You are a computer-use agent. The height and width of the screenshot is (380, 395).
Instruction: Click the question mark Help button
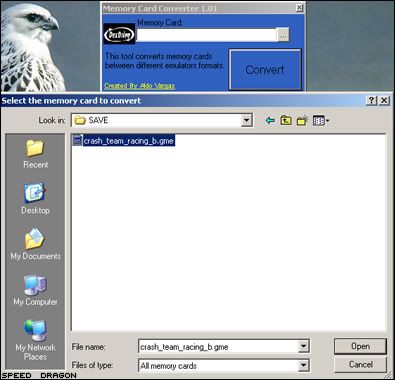(371, 100)
